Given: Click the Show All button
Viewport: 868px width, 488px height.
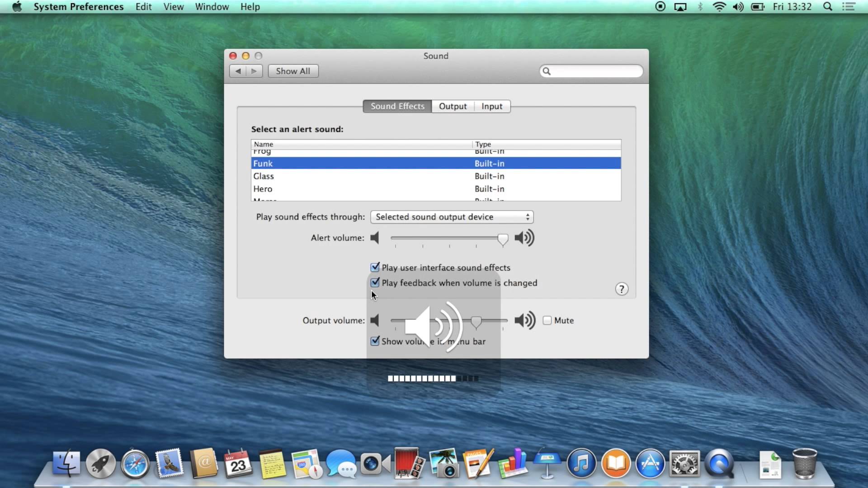Looking at the screenshot, I should click(x=293, y=71).
